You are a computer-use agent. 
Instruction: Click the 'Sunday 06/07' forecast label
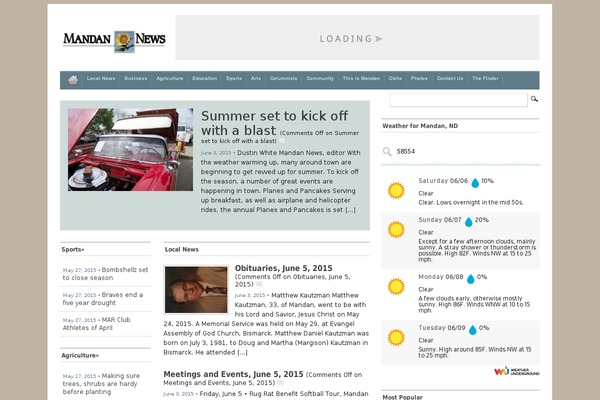(x=440, y=220)
